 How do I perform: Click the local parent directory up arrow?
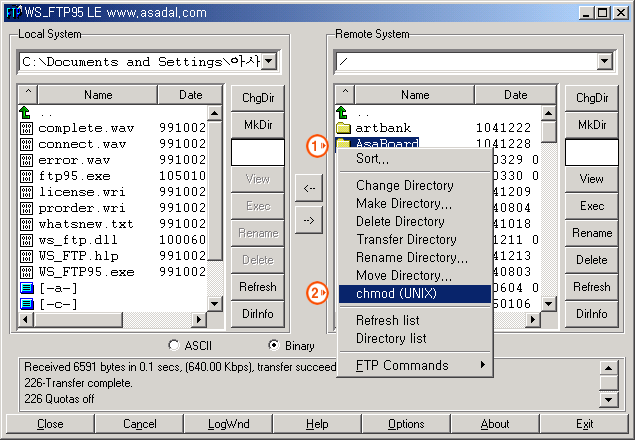[26, 112]
